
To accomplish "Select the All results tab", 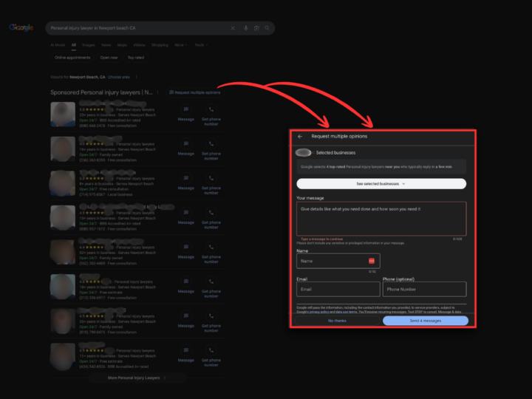I will click(74, 45).
